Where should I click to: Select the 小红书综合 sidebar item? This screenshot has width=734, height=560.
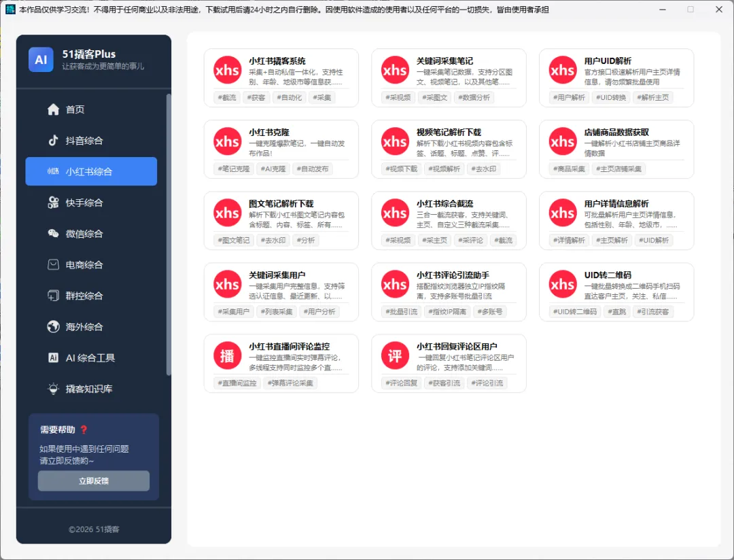click(91, 171)
